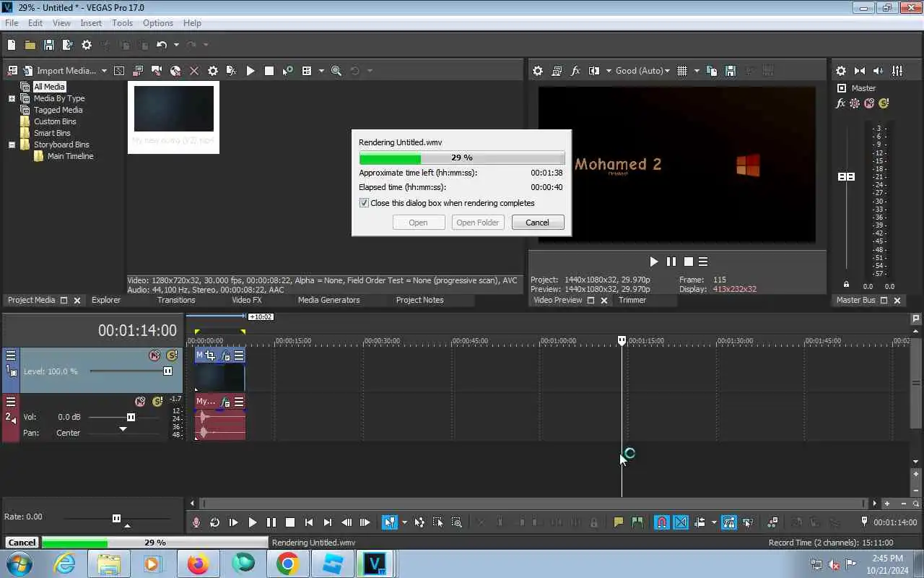Switch to the Video FX tab

tap(247, 300)
